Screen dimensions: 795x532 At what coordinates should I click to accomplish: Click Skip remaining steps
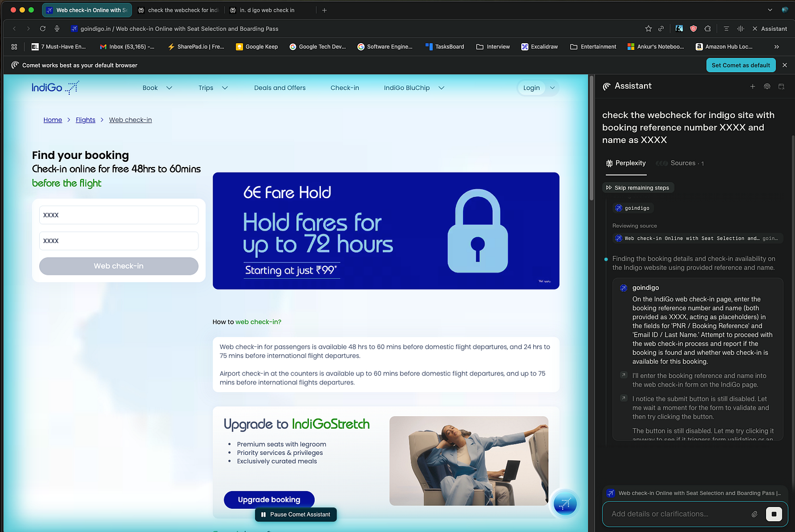click(638, 188)
